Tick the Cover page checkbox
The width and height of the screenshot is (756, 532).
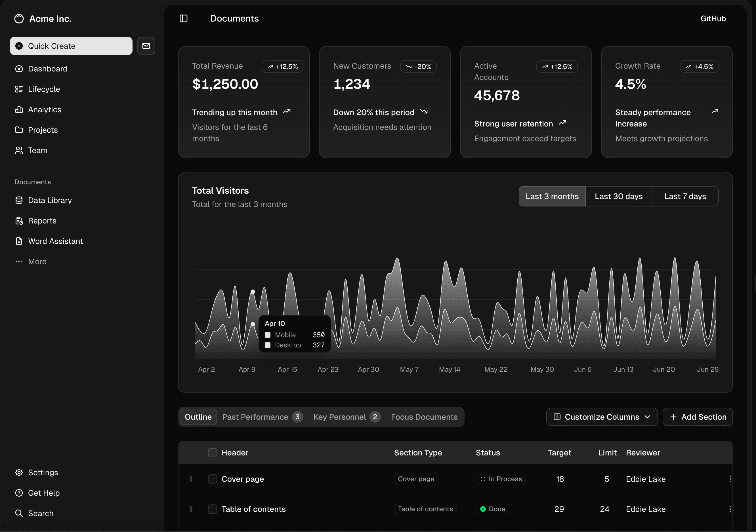coord(212,479)
